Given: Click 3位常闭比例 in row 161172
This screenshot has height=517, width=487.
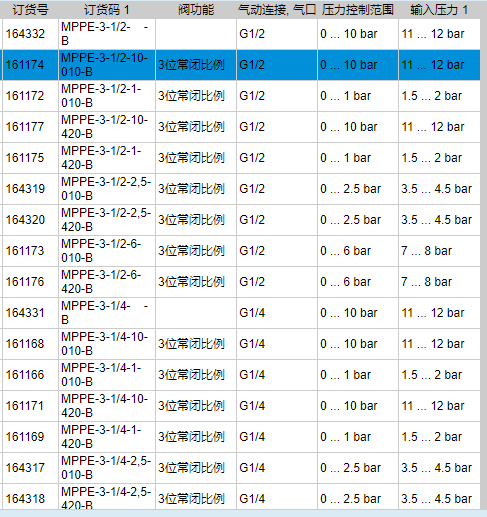Looking at the screenshot, I should [191, 96].
